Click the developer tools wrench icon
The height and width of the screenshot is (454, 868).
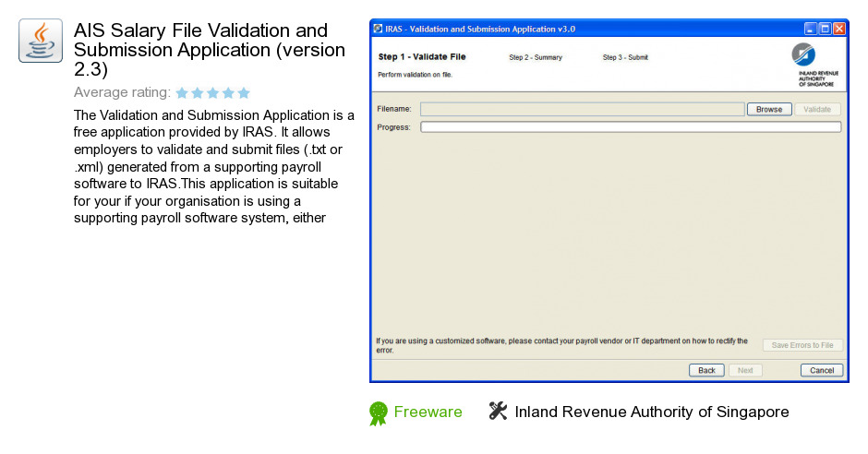pos(498,411)
